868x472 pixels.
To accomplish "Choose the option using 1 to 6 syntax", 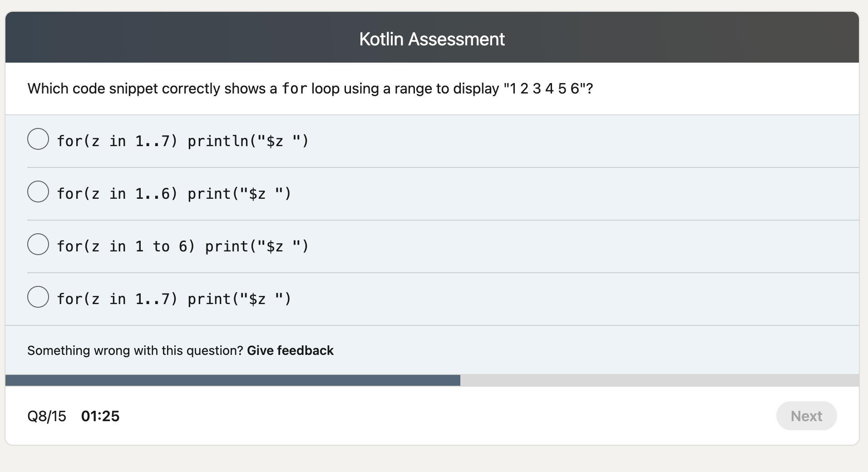I will pos(38,244).
